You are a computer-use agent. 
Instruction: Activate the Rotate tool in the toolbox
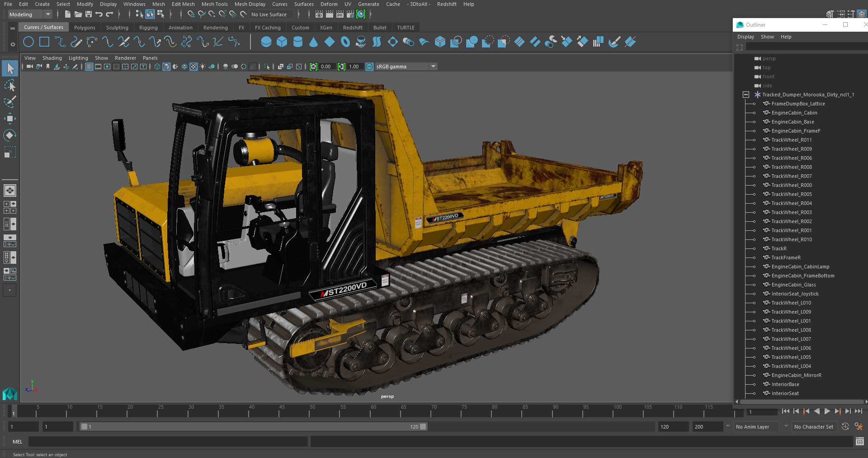point(10,135)
